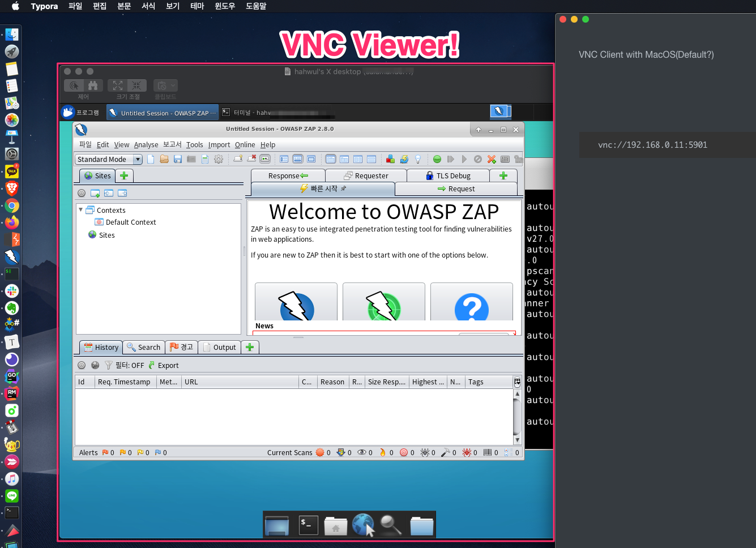The image size is (756, 548).
Task: Open table column selector icon
Action: pyautogui.click(x=517, y=382)
